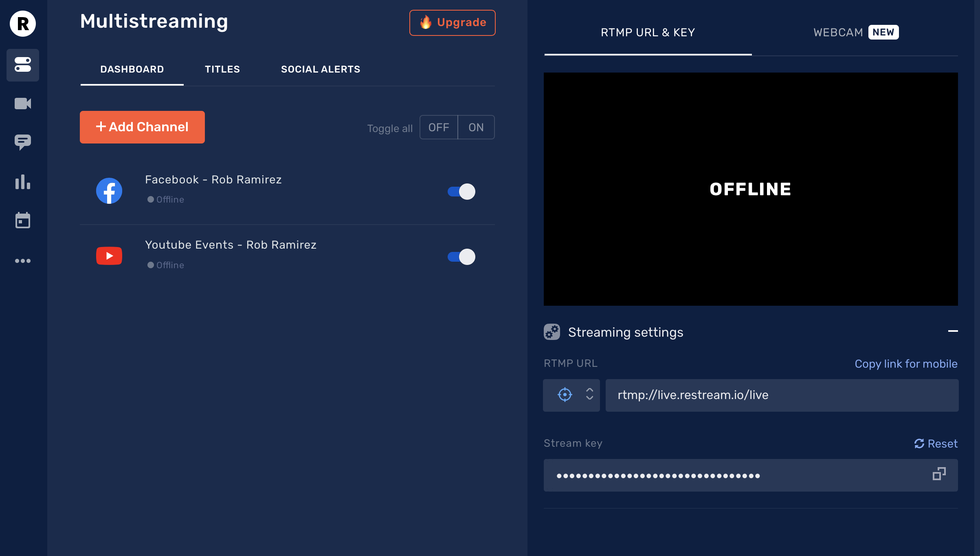The width and height of the screenshot is (980, 556).
Task: Click Youtube channel Offline status
Action: [166, 265]
